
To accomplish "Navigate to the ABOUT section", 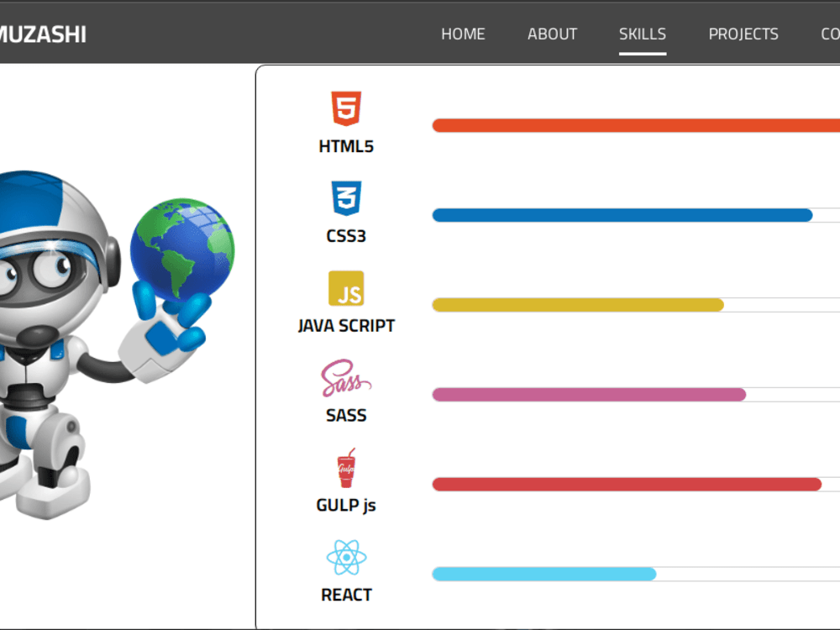I will [552, 34].
